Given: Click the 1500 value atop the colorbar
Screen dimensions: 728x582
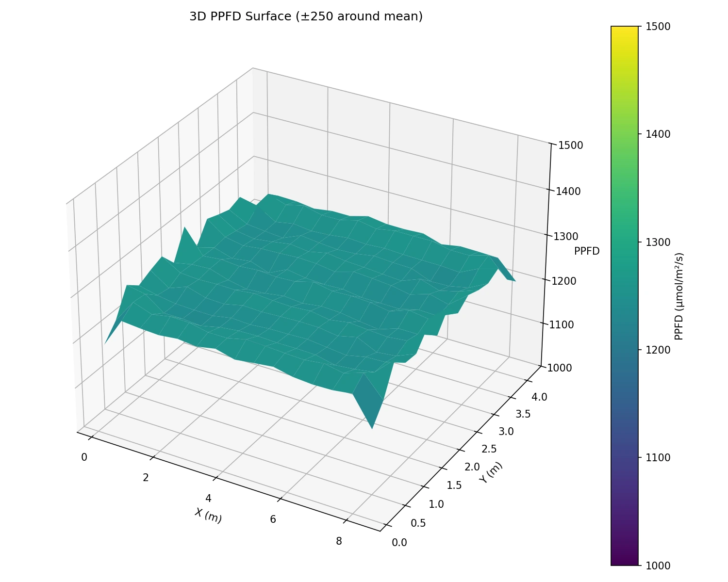Looking at the screenshot, I should (x=658, y=26).
